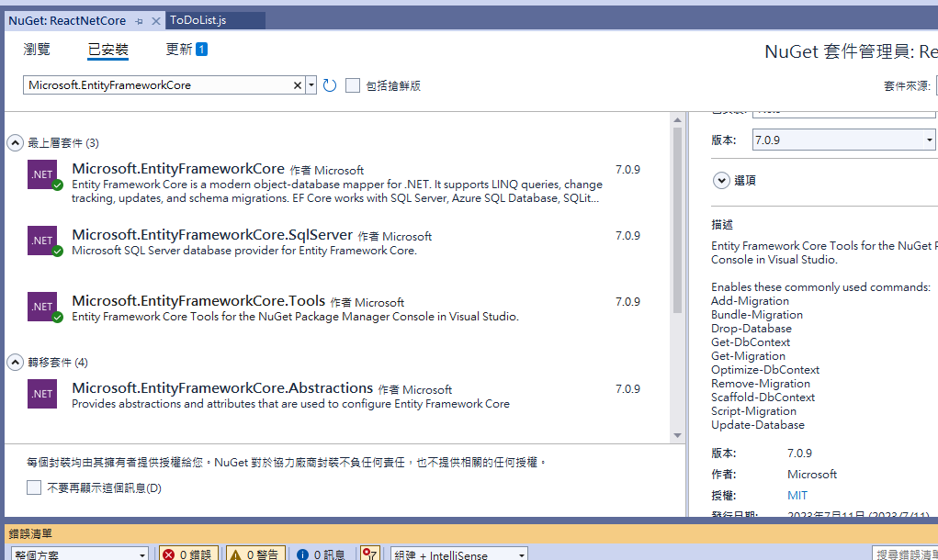This screenshot has height=560, width=938.
Task: Click version 7.0.9 of SqlServer package
Action: (627, 236)
